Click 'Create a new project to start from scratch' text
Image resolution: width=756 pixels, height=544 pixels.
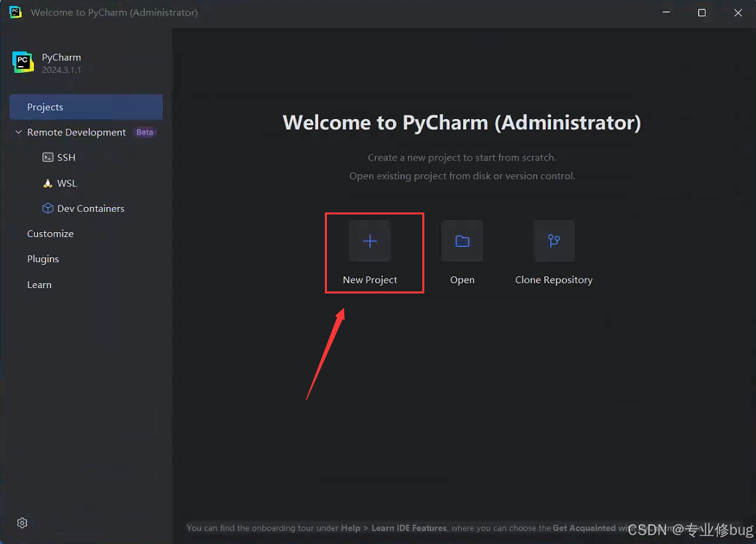(461, 157)
